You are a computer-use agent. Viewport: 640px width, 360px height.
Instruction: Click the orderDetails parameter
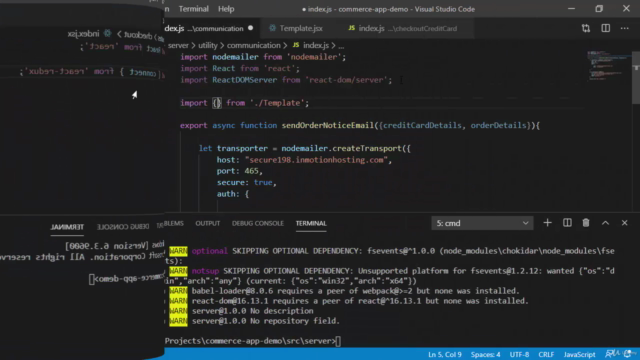(x=498, y=125)
